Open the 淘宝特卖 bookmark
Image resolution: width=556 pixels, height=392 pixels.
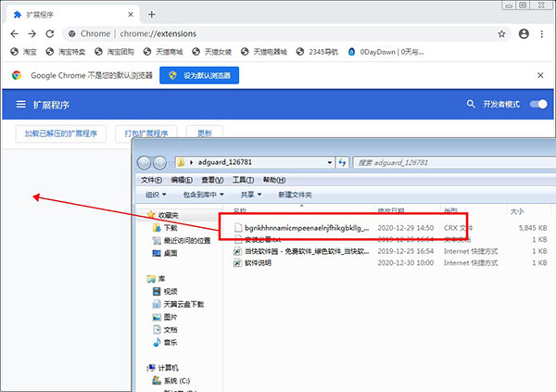pyautogui.click(x=66, y=52)
